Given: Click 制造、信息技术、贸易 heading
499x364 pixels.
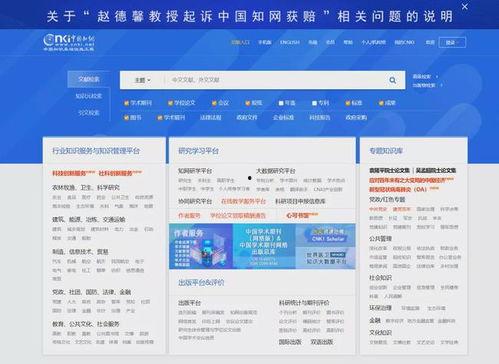Looking at the screenshot, I should 80,252.
